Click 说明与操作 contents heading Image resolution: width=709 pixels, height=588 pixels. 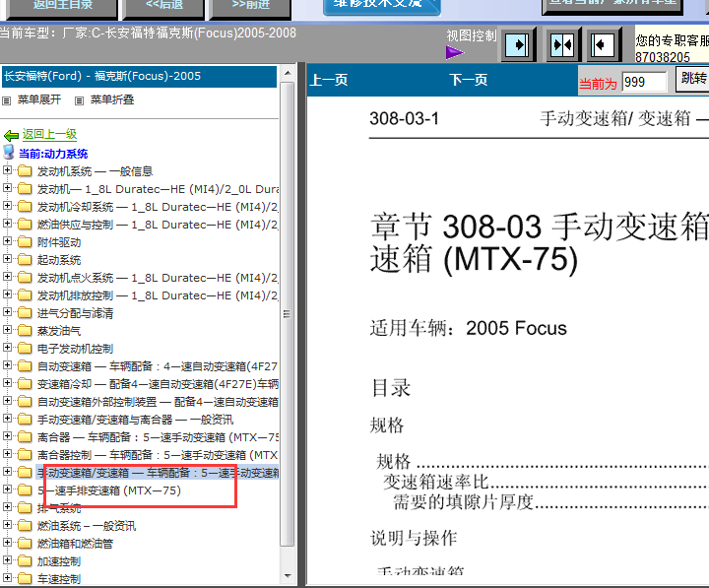click(414, 538)
